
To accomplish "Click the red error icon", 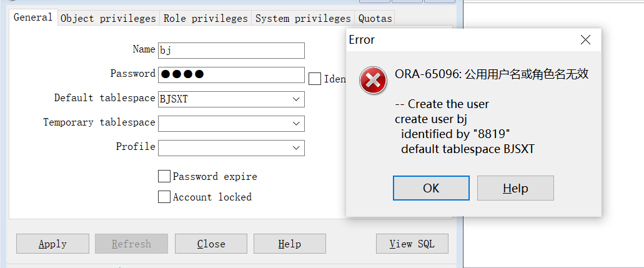I will [373, 80].
